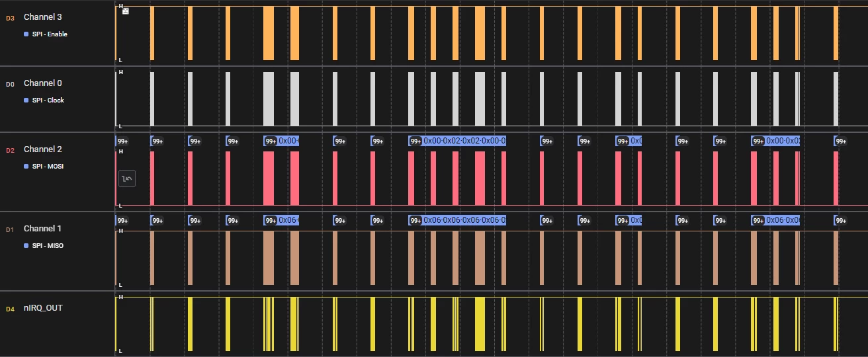This screenshot has width=868, height=357.
Task: Click the small icon atop Channel 3 waveform
Action: click(x=126, y=11)
